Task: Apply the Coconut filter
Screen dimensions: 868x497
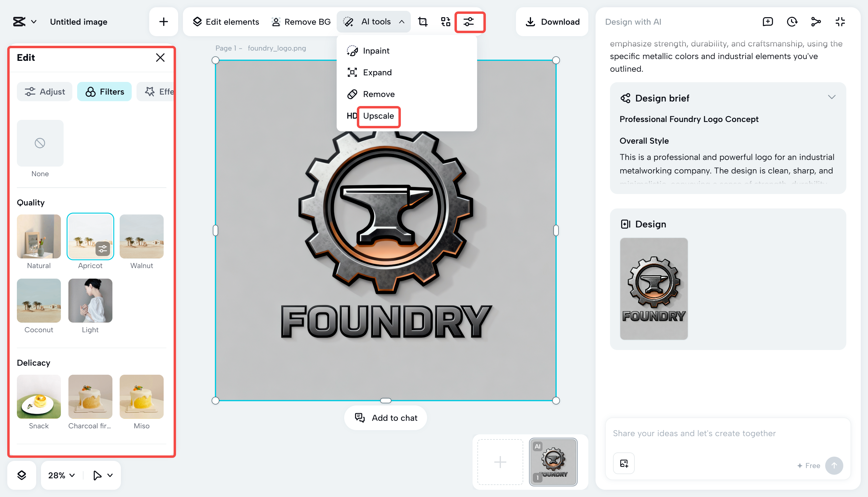Action: point(39,300)
